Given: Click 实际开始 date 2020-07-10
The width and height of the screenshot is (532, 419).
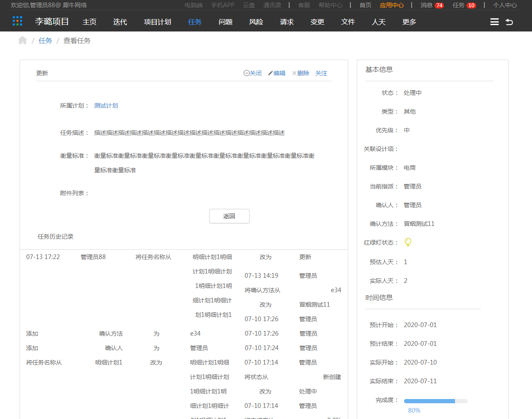Looking at the screenshot, I should pos(420,362).
